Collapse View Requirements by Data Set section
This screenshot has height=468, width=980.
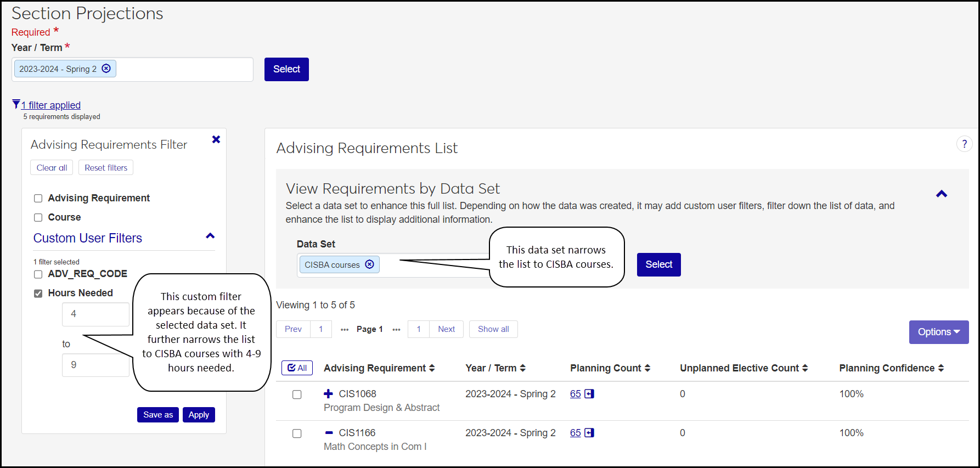[x=942, y=194]
